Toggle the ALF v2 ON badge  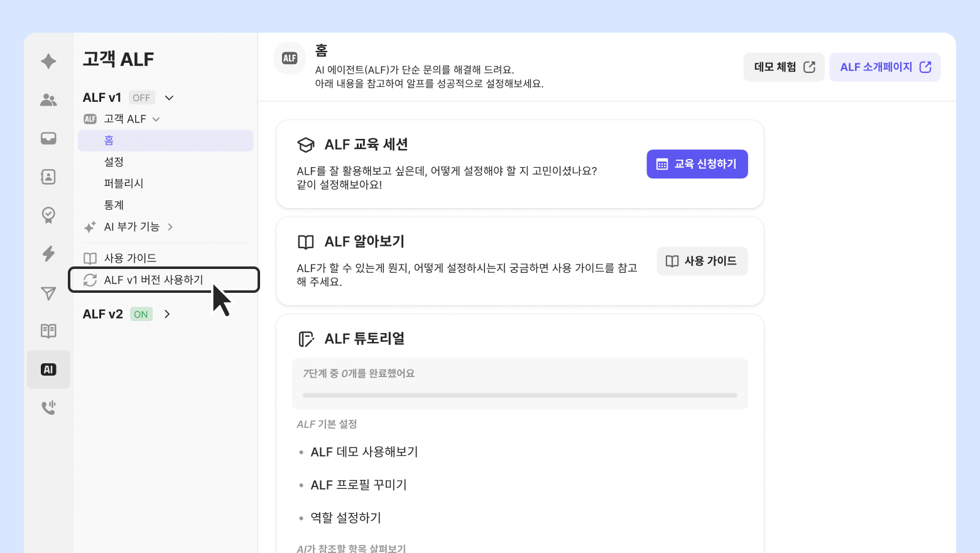[x=141, y=314]
